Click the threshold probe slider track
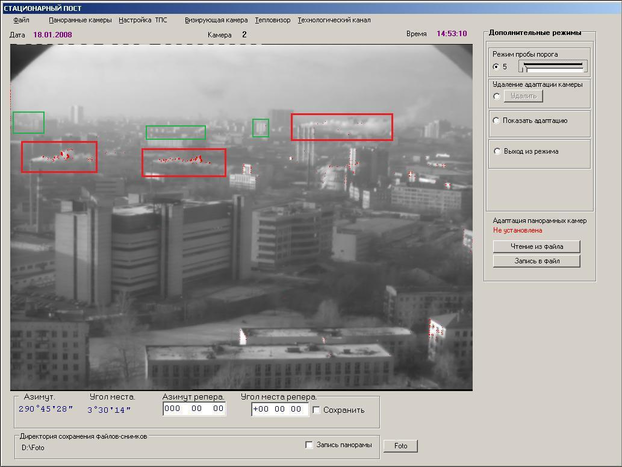622x467 pixels. (552, 66)
